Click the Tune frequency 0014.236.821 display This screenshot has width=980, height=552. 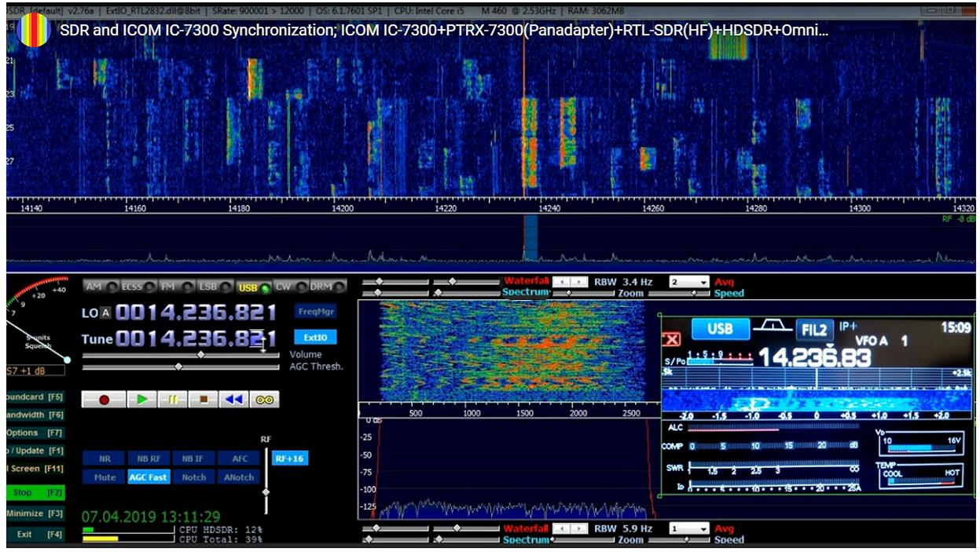pyautogui.click(x=196, y=339)
